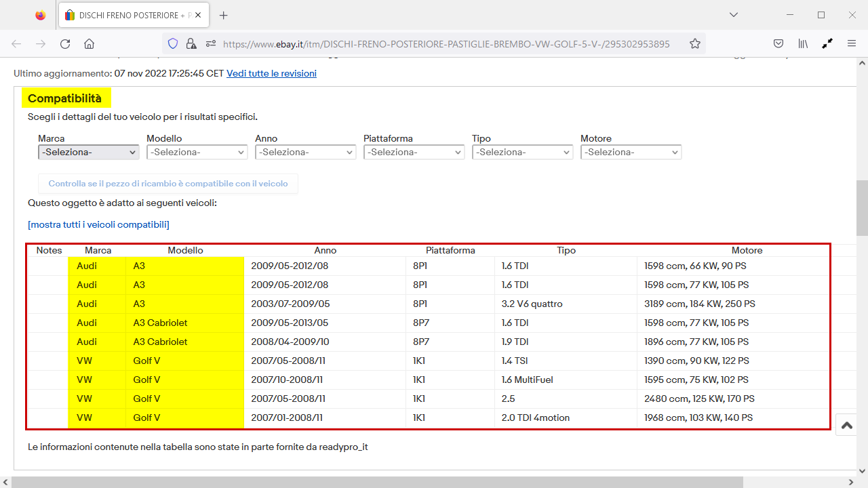Expand the Marca dropdown

point(89,152)
